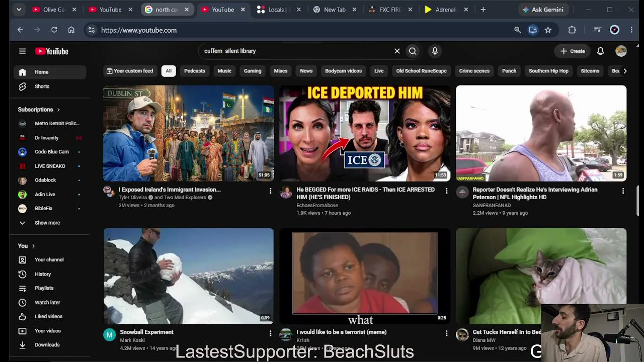The image size is (644, 362).
Task: Open the LIVE SNEAKO subscription
Action: 49,166
